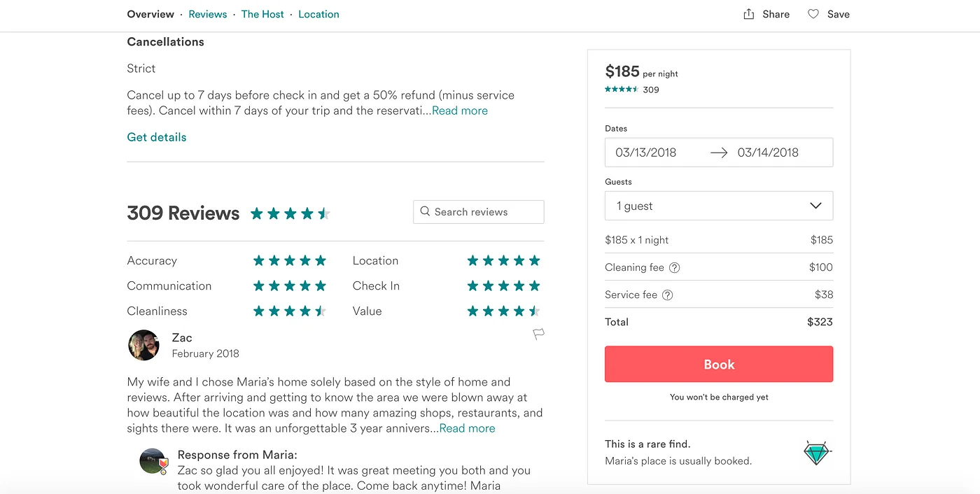
Task: Expand the Guests selector chevron
Action: click(x=815, y=206)
